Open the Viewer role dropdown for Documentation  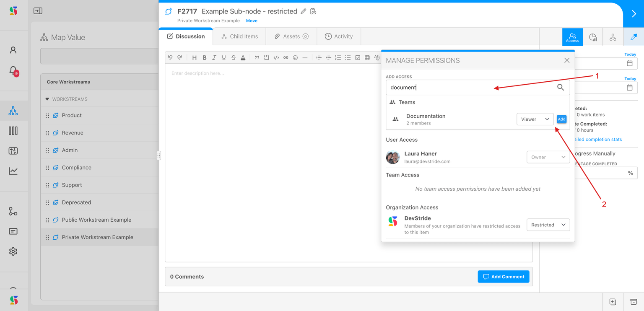click(x=535, y=119)
